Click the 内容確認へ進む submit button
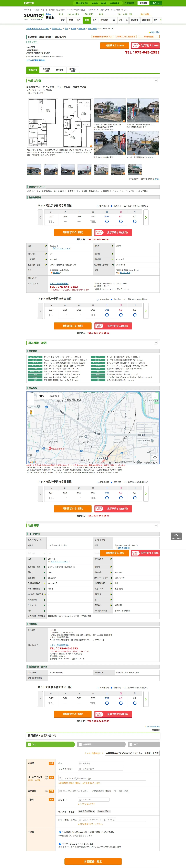Screen dimensions: 186x868 pyautogui.click(x=93, y=862)
